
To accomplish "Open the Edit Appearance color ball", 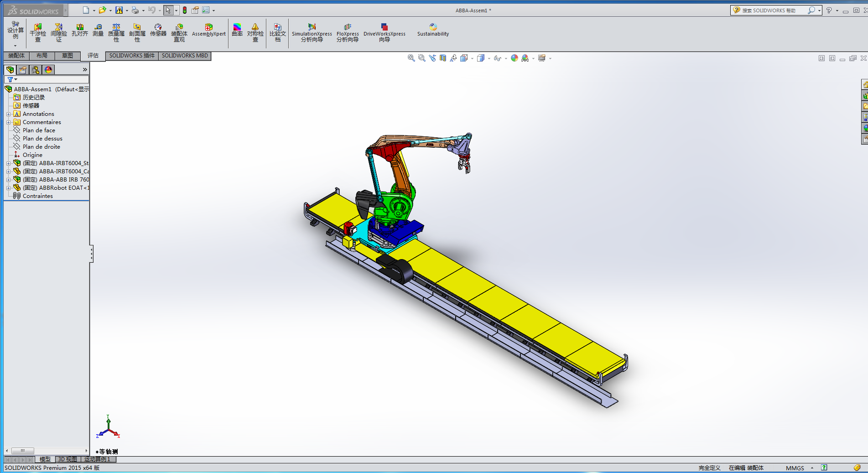I will (515, 58).
